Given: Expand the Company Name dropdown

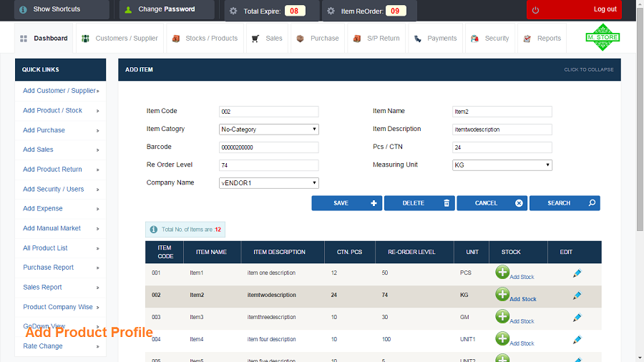Looking at the screenshot, I should [x=268, y=183].
